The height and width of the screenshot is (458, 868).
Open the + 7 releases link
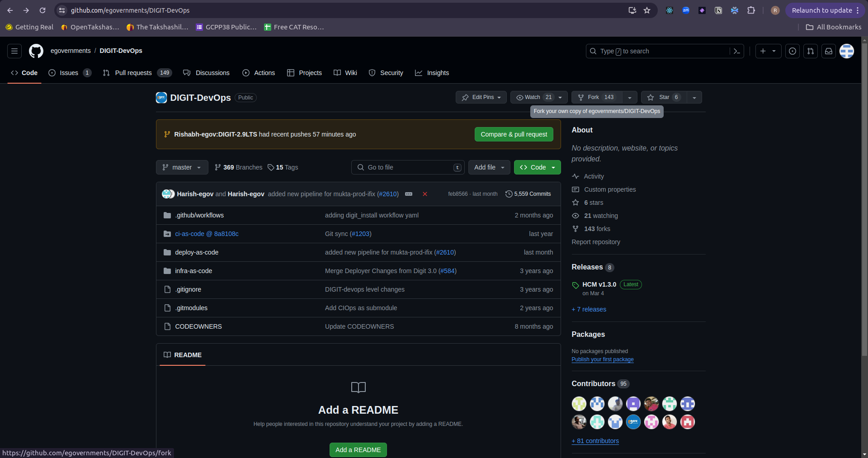(589, 309)
